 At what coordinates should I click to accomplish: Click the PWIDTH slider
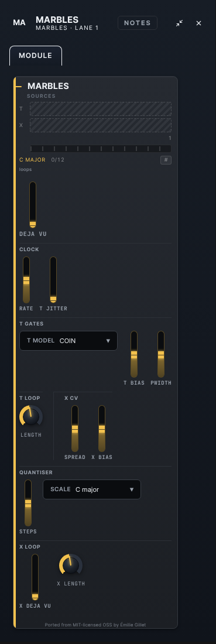(x=161, y=354)
